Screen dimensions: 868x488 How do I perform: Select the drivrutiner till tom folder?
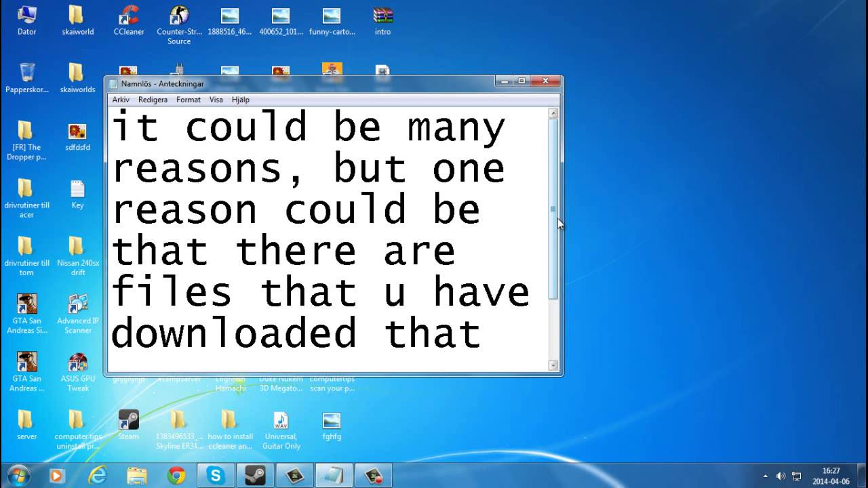pyautogui.click(x=26, y=256)
